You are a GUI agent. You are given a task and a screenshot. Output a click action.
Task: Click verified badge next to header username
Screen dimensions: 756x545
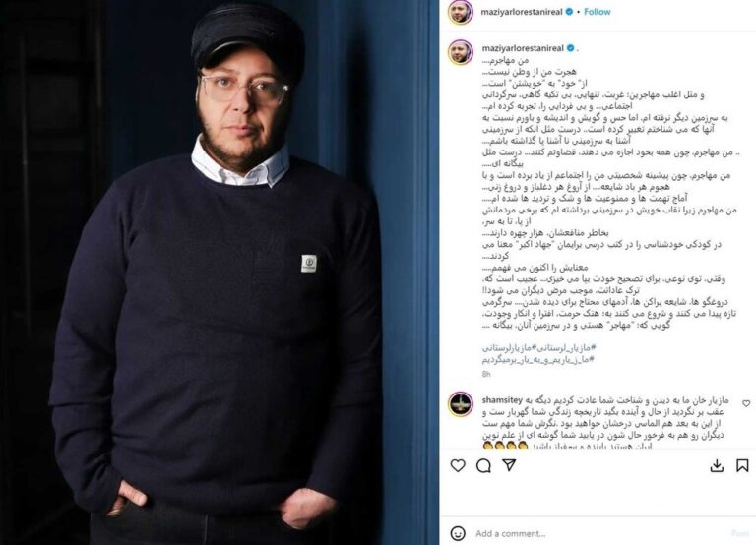coord(569,12)
